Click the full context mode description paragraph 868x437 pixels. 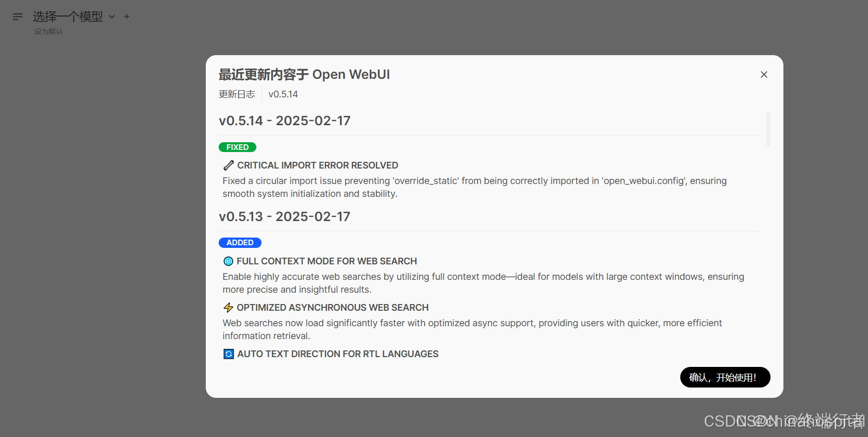[483, 283]
